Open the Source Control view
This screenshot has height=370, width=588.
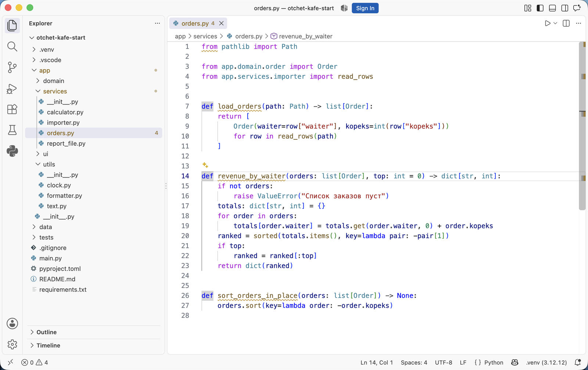12,67
